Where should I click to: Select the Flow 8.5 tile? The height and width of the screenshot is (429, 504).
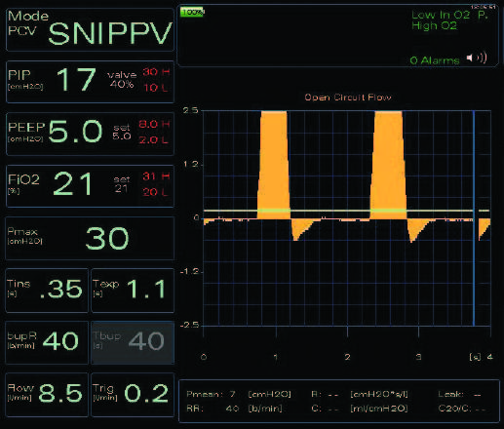click(47, 395)
